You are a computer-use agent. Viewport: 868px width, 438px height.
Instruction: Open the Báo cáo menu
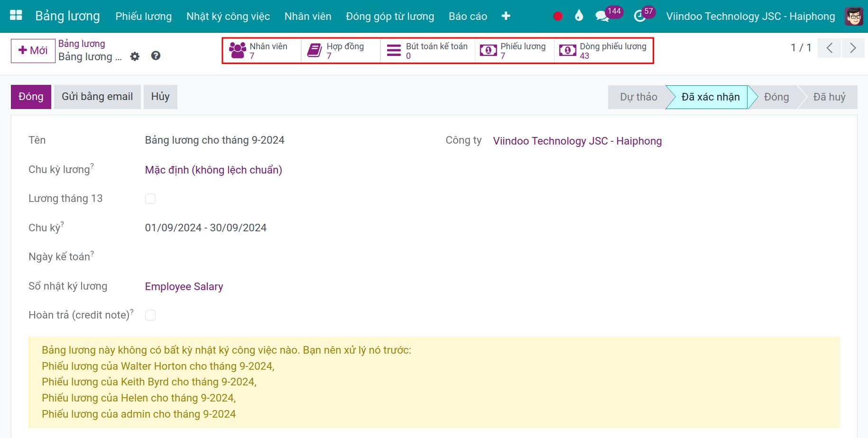[468, 16]
